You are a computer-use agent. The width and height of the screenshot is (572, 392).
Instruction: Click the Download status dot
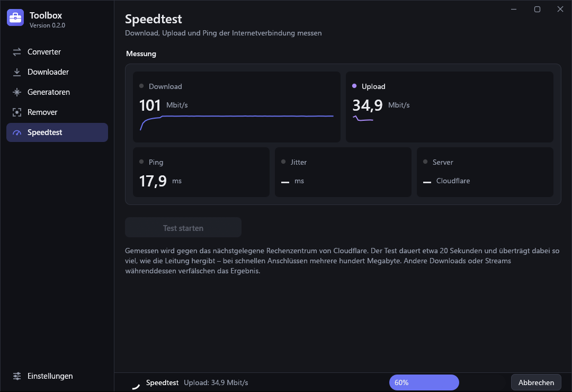[x=141, y=86]
